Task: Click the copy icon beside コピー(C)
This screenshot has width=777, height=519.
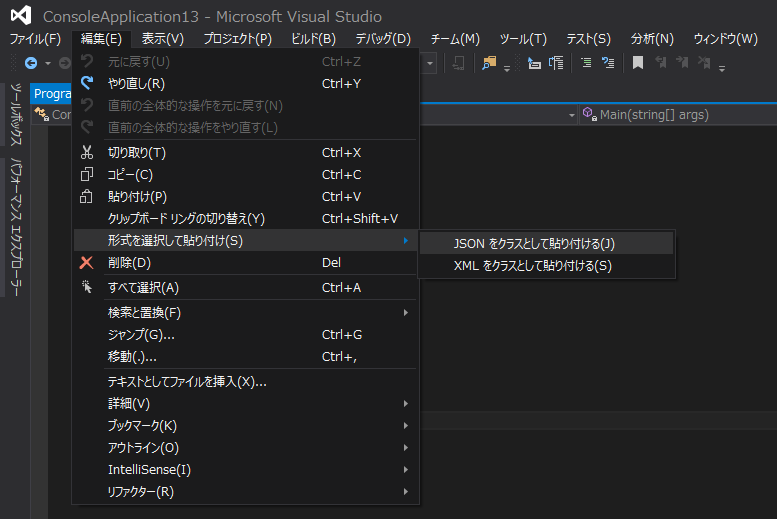Action: [87, 174]
